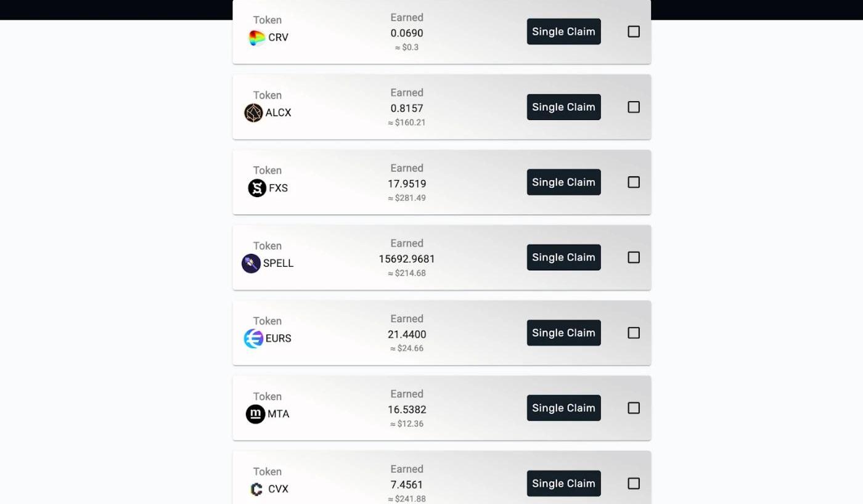Image resolution: width=863 pixels, height=504 pixels.
Task: Click the EURS token icon
Action: tap(253, 338)
